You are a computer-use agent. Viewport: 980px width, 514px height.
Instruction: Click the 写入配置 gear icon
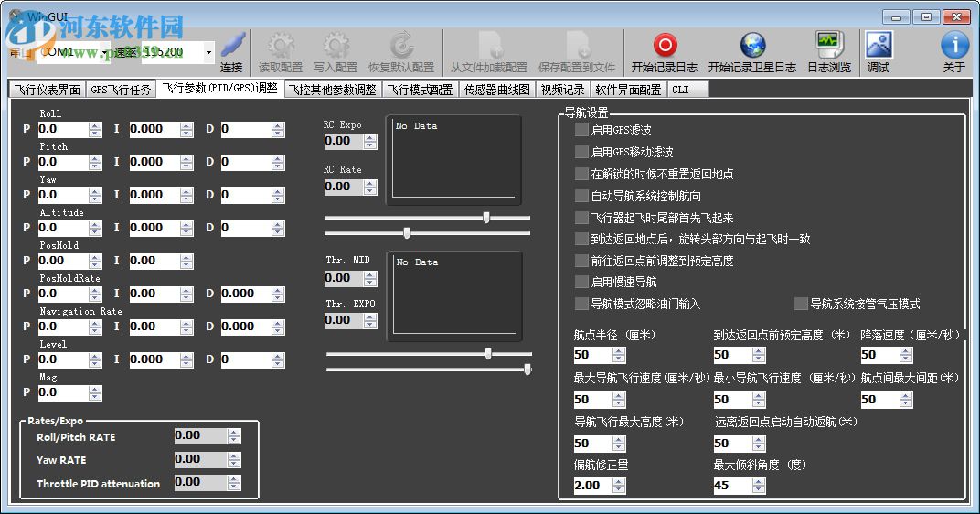336,46
